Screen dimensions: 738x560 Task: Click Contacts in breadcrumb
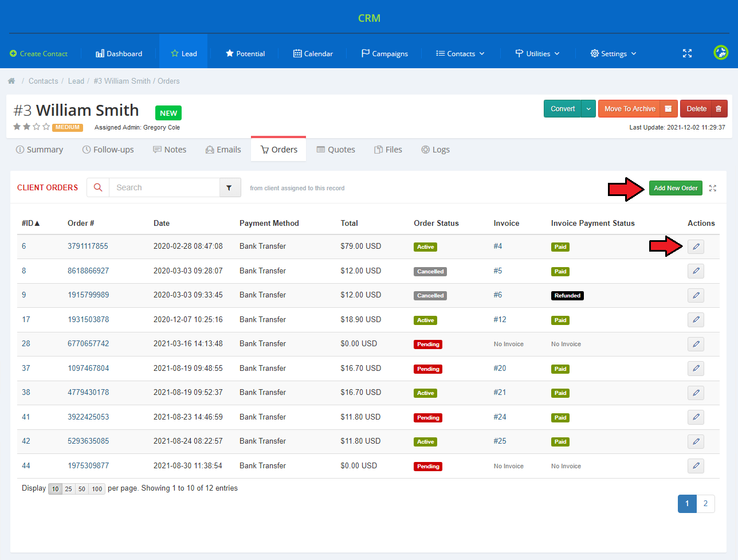tap(44, 81)
